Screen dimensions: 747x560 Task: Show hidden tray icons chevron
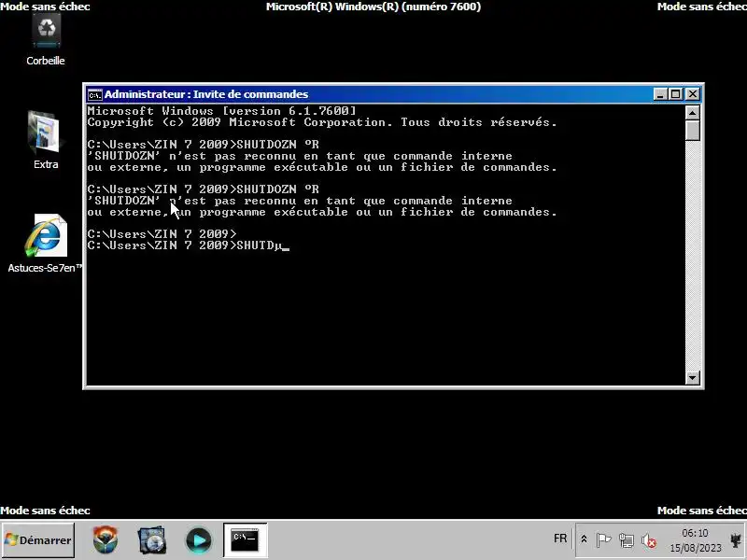[x=584, y=540]
